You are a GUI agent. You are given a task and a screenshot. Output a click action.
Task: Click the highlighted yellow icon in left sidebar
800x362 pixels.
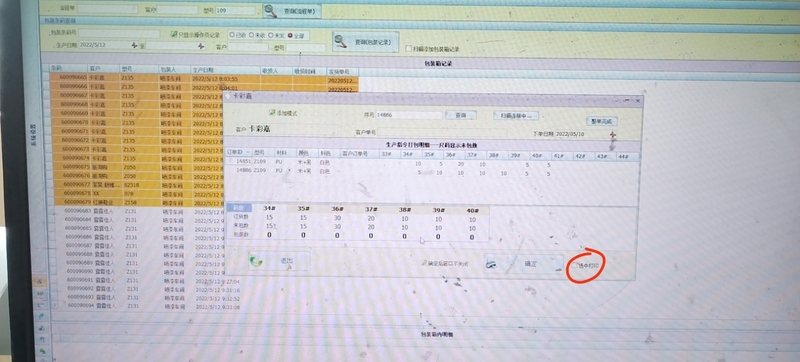coord(40,281)
